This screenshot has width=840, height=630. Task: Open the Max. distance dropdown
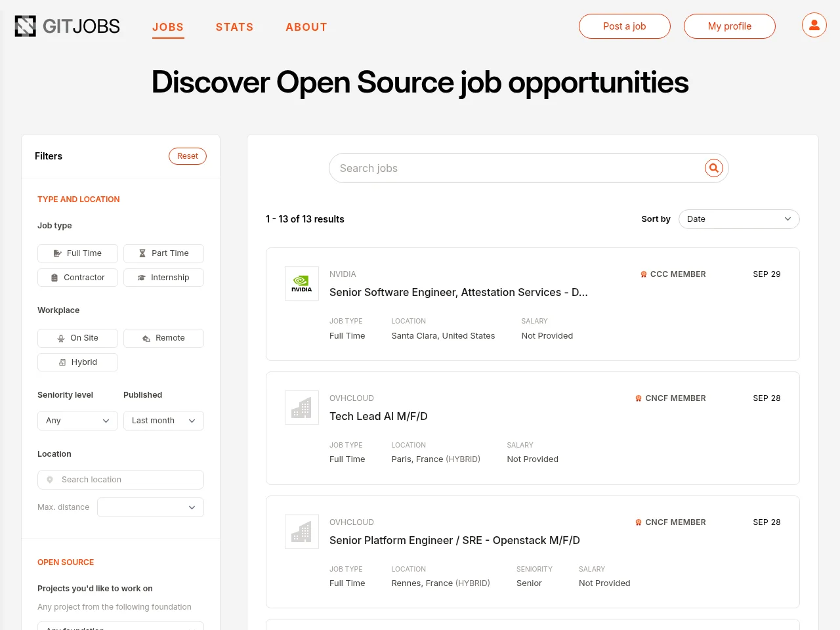pyautogui.click(x=150, y=507)
